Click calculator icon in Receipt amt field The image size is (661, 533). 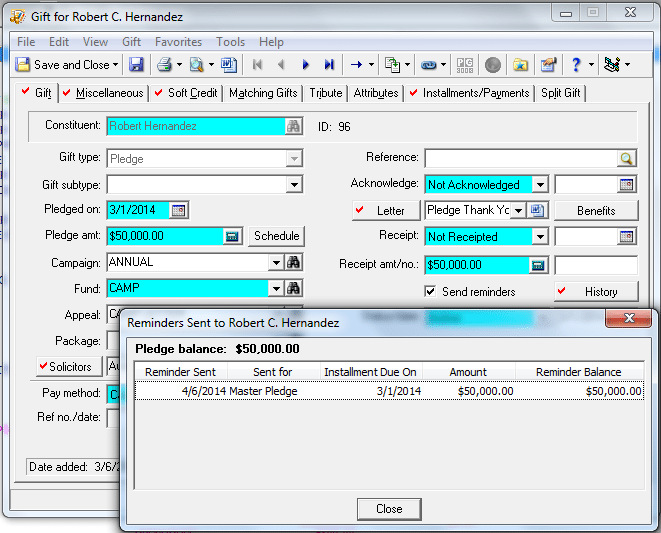538,265
